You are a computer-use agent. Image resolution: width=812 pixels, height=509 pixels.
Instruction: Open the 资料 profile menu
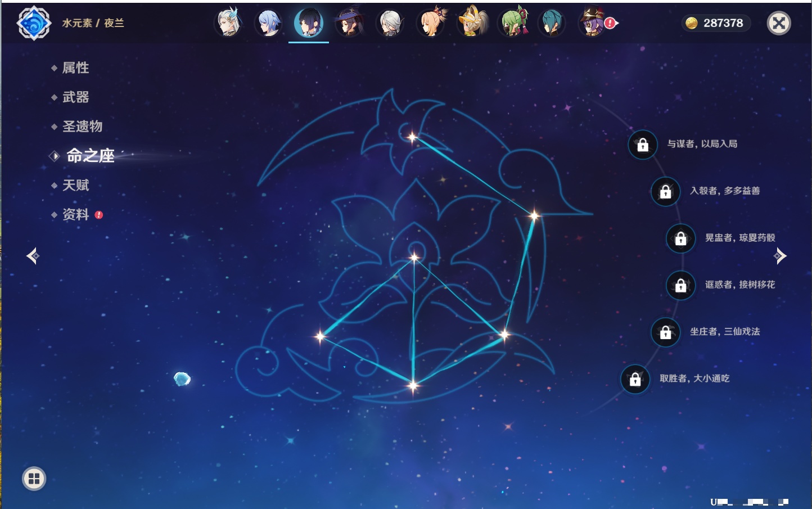(75, 214)
